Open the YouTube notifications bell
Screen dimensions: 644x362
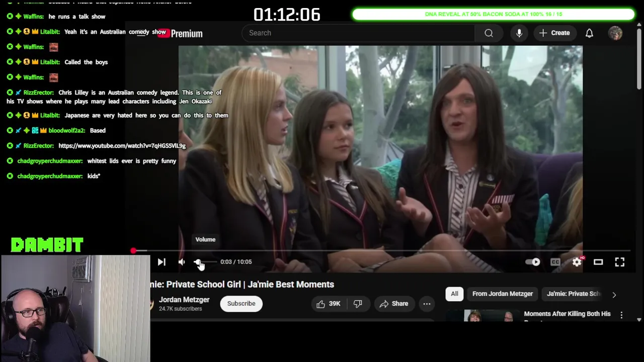click(x=589, y=33)
